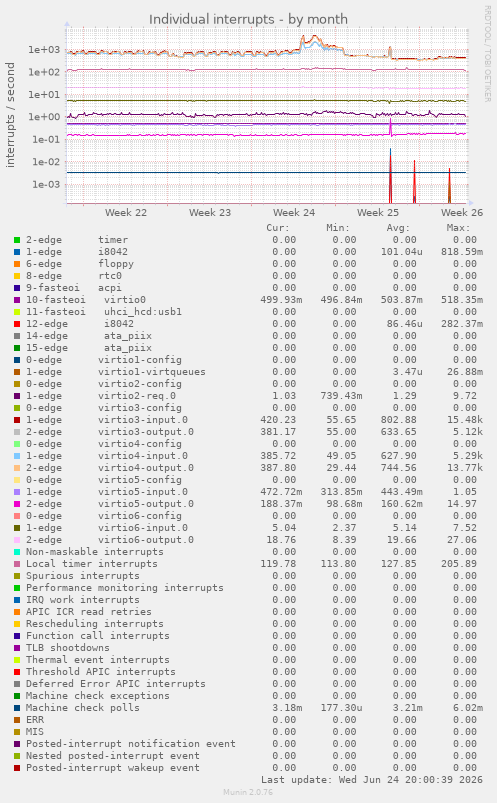The height and width of the screenshot is (803, 497).
Task: Click the 119.78 Local timer current value
Action: click(x=278, y=564)
